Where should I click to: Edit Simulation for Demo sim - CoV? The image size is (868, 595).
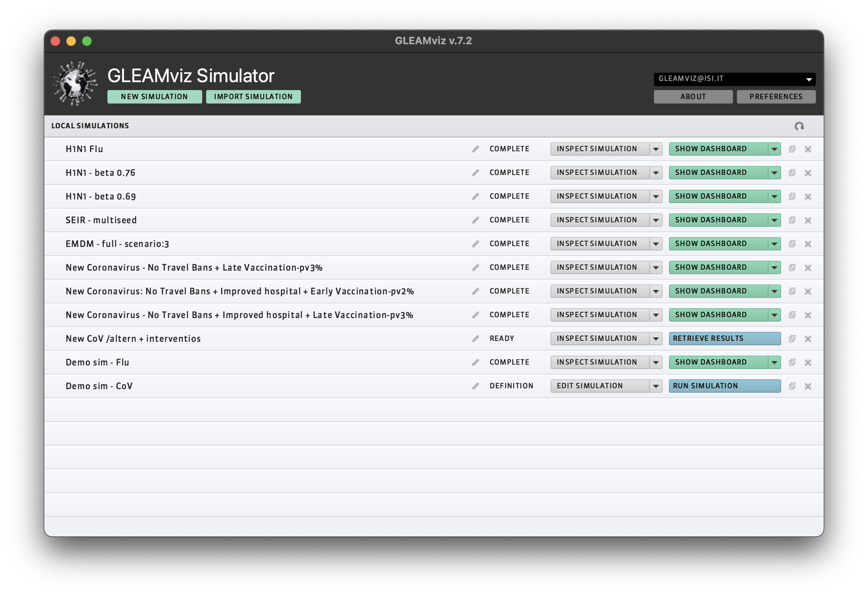point(600,386)
